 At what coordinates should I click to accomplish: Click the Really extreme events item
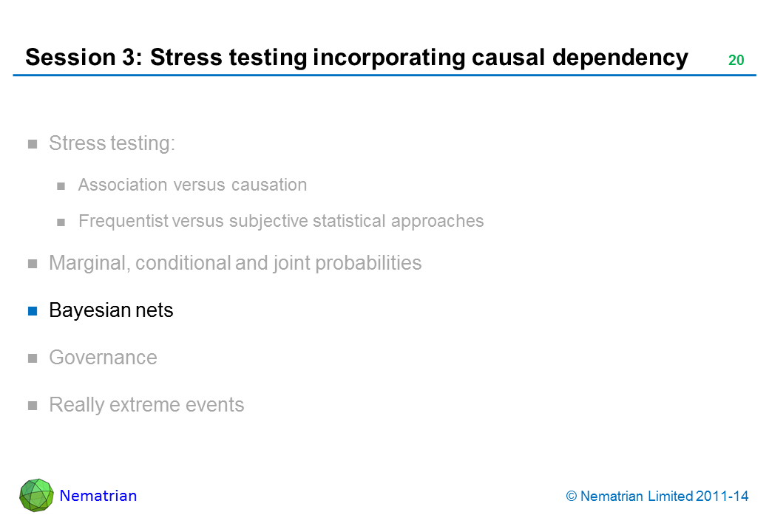coord(146,405)
